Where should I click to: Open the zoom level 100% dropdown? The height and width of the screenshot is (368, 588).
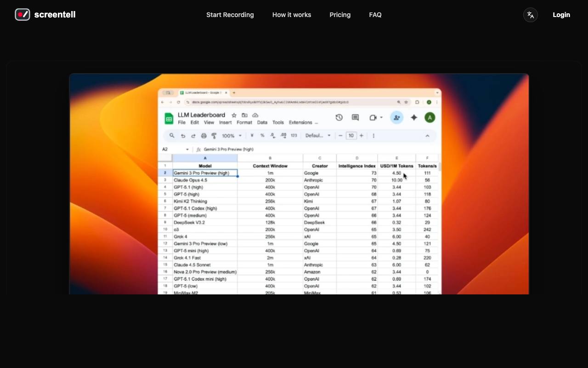pos(232,136)
